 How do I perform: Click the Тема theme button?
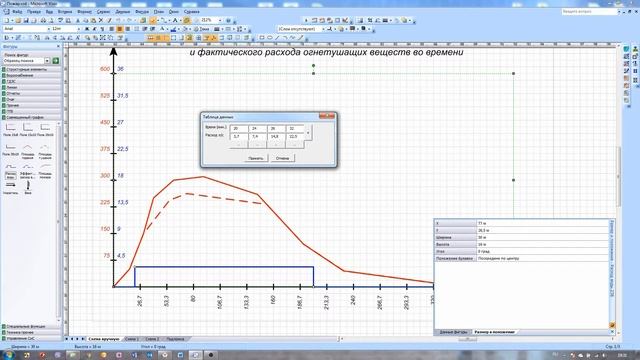[x=202, y=29]
